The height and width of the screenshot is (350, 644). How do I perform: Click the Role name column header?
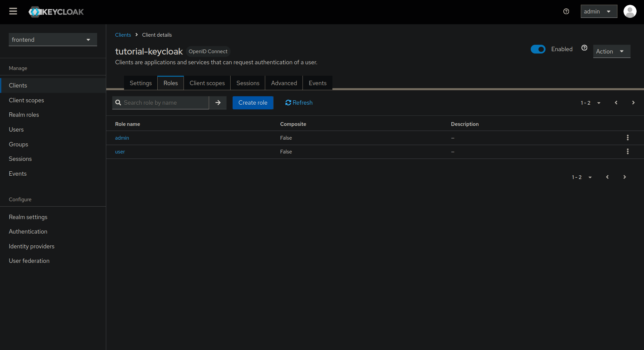coord(127,124)
